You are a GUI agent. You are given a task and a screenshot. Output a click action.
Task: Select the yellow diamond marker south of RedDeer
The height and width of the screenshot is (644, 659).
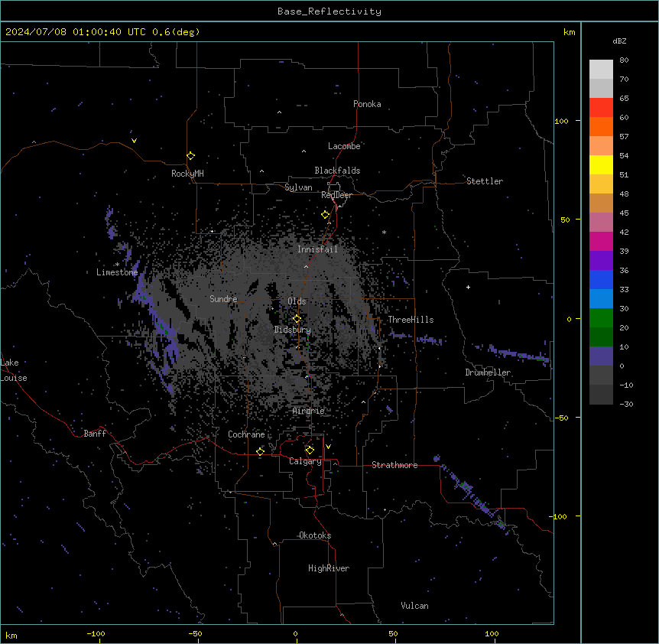[325, 215]
